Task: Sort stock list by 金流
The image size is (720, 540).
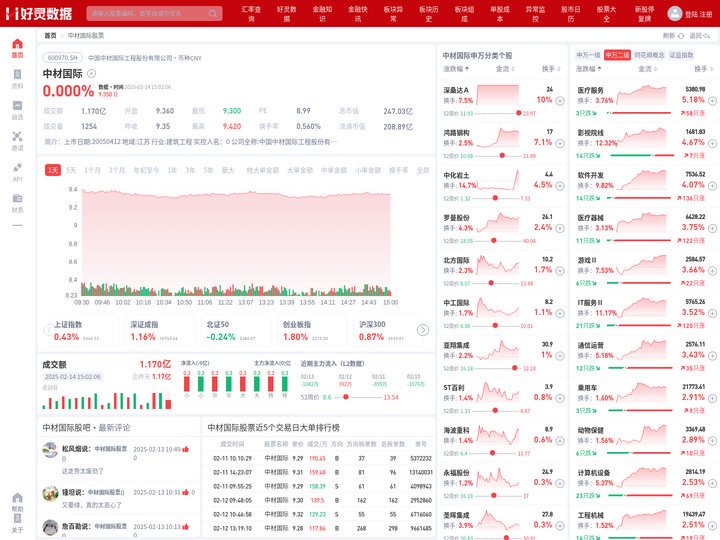Action: tap(505, 69)
